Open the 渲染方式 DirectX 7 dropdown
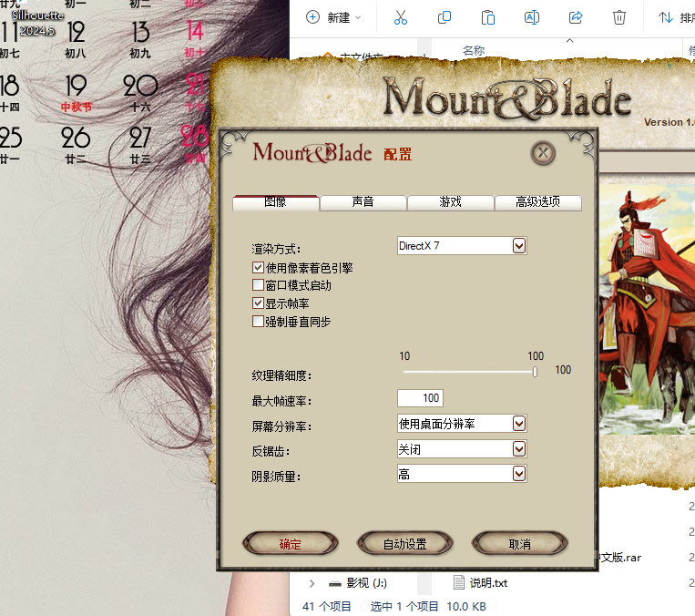 click(x=519, y=246)
